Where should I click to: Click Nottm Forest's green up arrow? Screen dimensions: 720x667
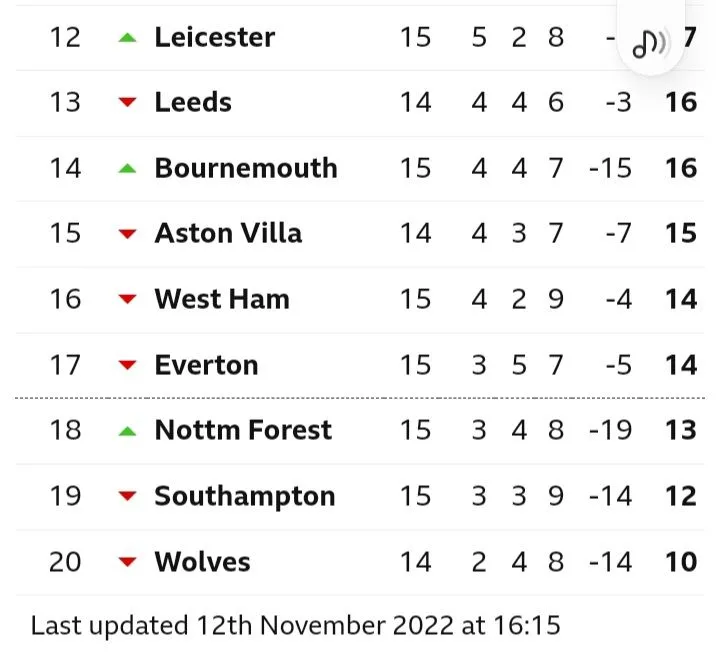(x=126, y=430)
